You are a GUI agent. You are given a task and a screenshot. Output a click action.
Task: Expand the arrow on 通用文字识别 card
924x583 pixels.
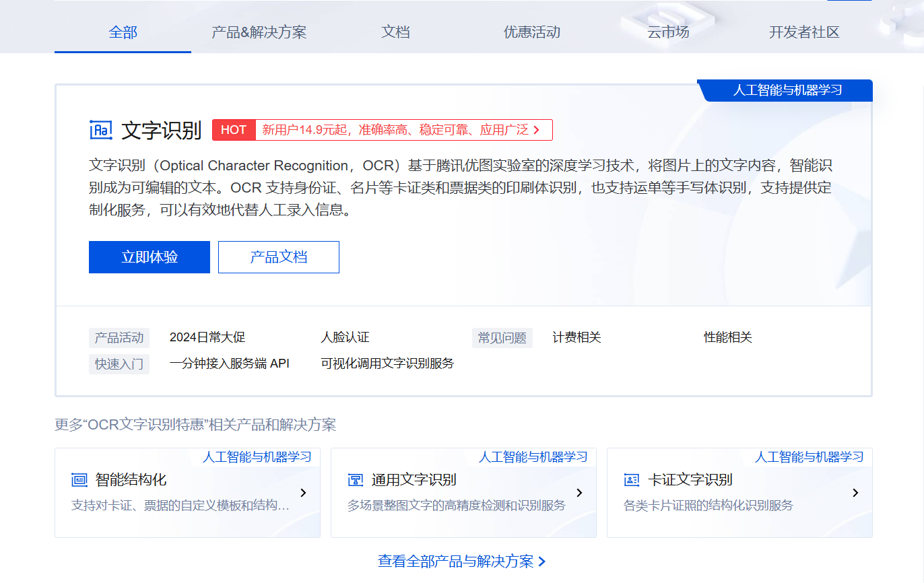[579, 493]
